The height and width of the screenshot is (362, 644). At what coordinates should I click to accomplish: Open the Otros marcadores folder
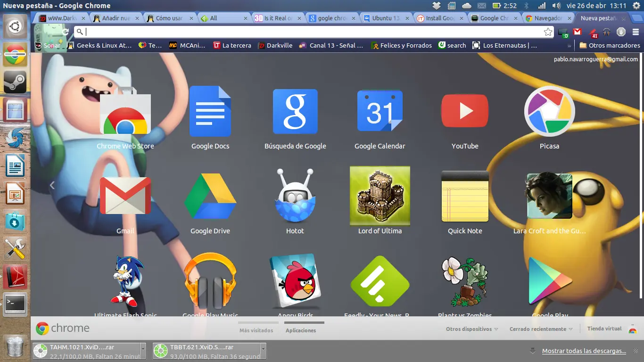tap(610, 46)
